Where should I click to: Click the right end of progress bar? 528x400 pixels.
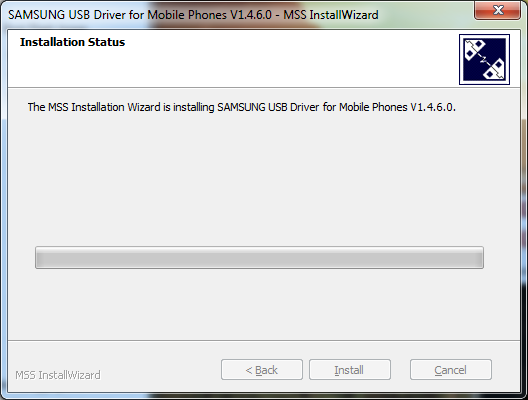click(479, 258)
